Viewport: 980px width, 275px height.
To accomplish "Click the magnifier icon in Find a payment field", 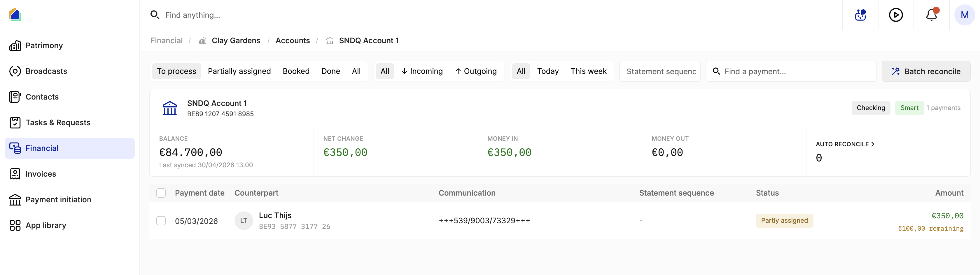I will click(716, 71).
